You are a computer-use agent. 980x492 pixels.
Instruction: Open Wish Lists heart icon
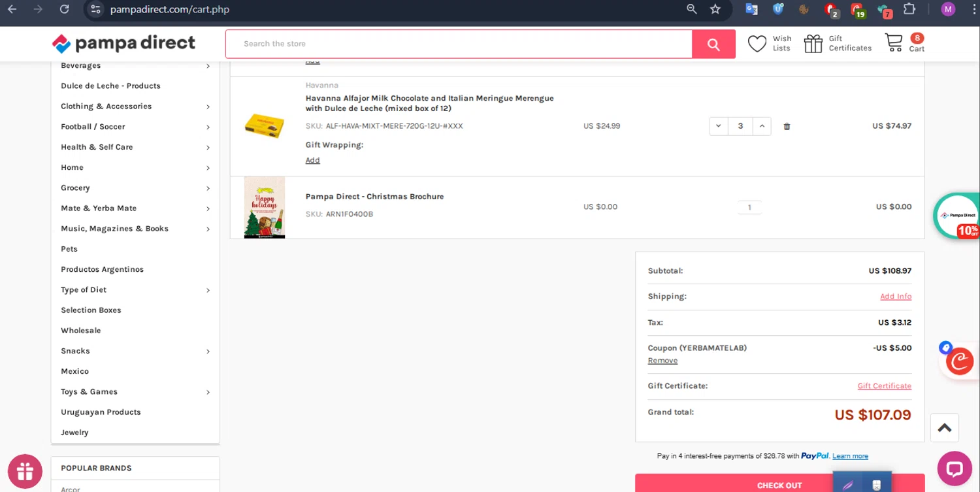[757, 44]
